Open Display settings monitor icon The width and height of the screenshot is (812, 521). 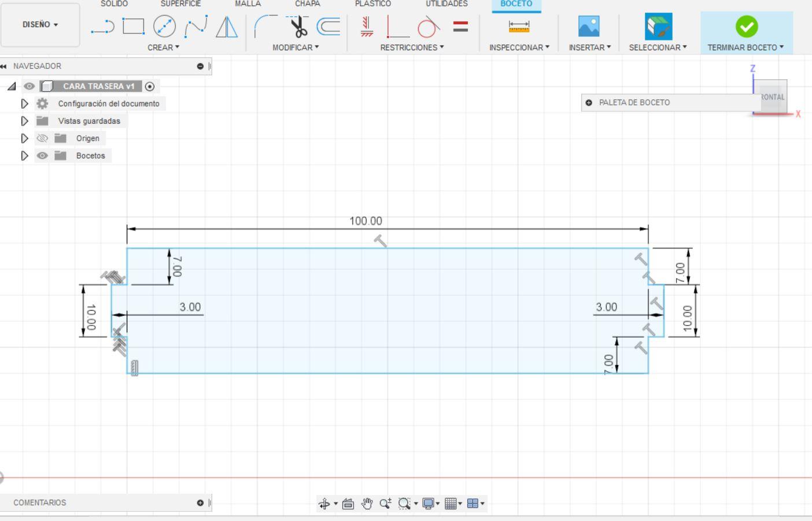[x=428, y=504]
